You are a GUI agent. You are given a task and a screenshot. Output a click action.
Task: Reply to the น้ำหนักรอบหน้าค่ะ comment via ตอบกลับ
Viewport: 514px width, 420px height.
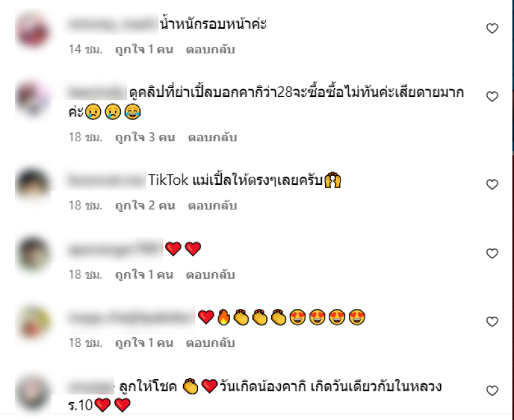click(211, 49)
